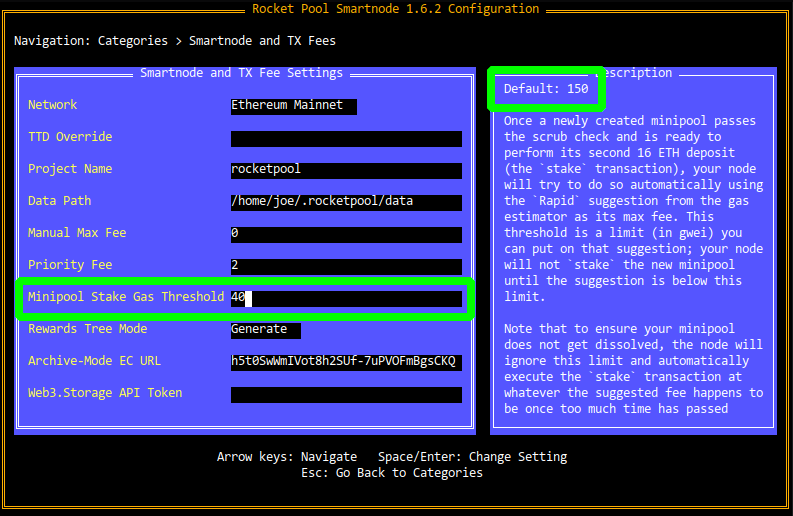Click the Arrow keys: Navigate hint
The width and height of the screenshot is (793, 516).
pos(287,457)
